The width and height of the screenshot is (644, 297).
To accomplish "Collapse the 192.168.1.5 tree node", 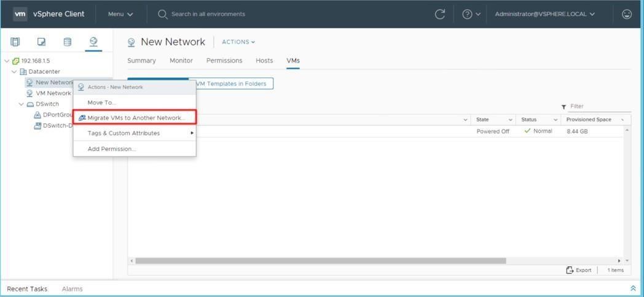I will tap(7, 61).
